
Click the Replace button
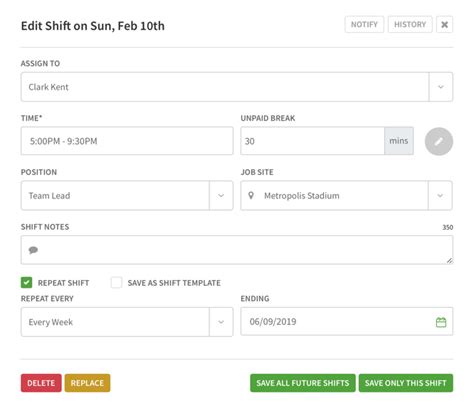click(87, 383)
